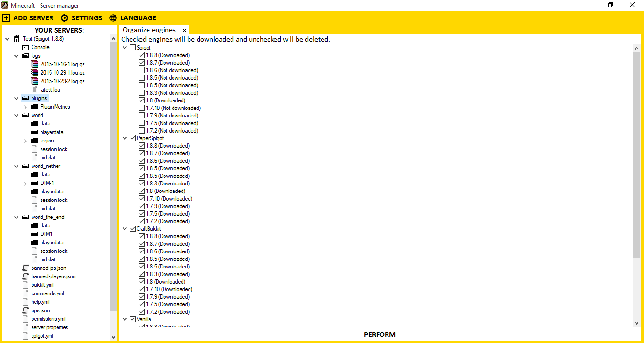The height and width of the screenshot is (343, 644).
Task: Click uid.dat under world_nether
Action: point(48,209)
